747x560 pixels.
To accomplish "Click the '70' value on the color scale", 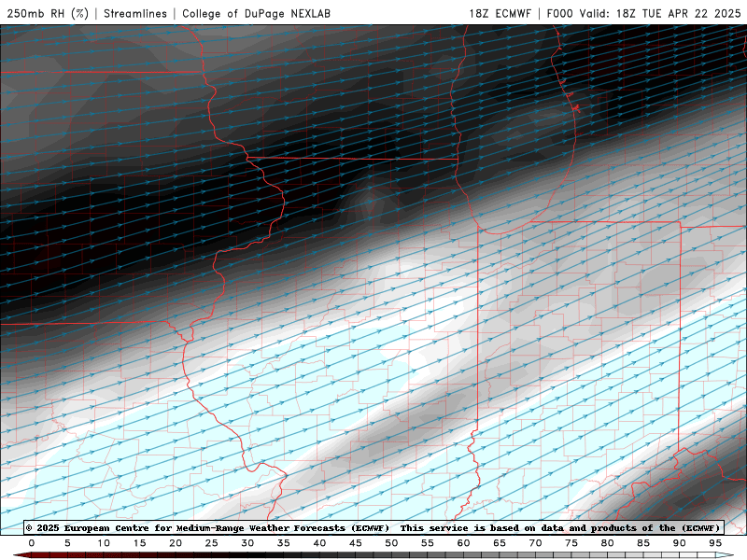I will [x=535, y=543].
